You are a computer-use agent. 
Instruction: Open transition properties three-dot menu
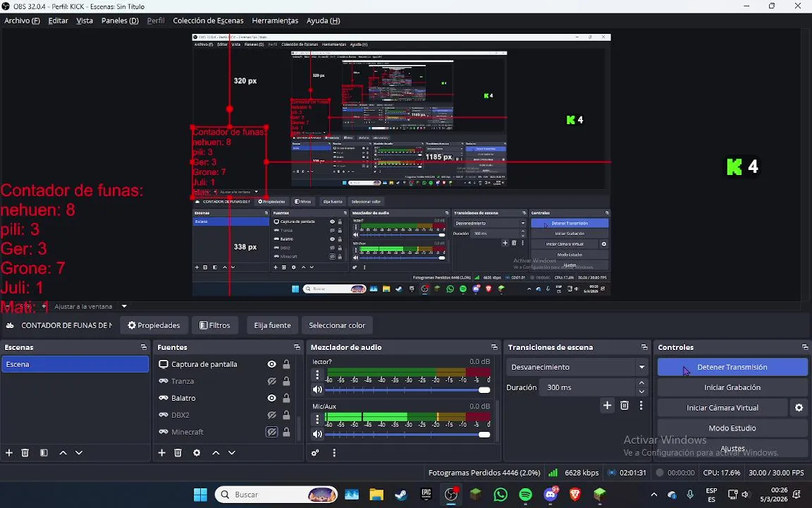tap(641, 406)
